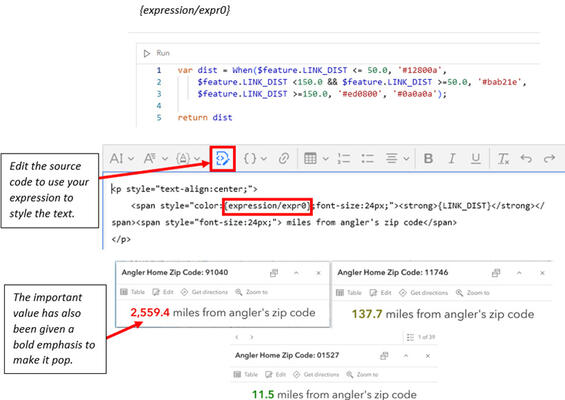Click Get directions in the 91040 popup

(204, 292)
